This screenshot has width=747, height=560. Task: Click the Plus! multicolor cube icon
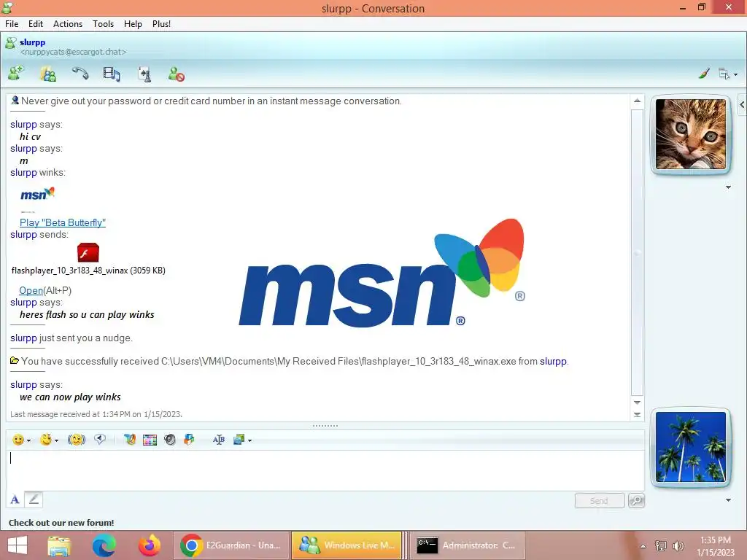[189, 439]
